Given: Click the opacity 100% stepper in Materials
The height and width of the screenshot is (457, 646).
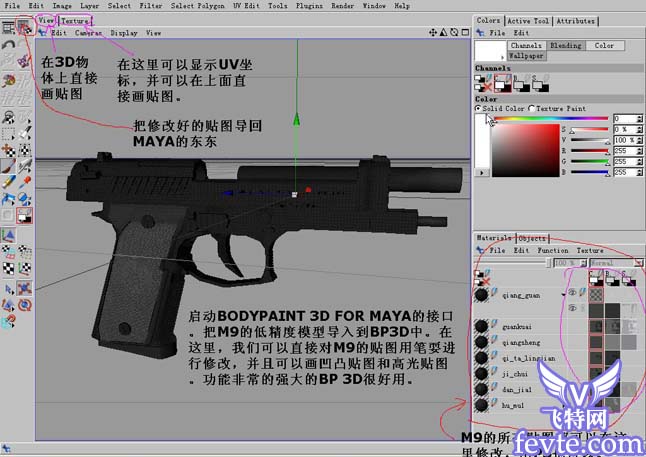Looking at the screenshot, I should [x=583, y=262].
